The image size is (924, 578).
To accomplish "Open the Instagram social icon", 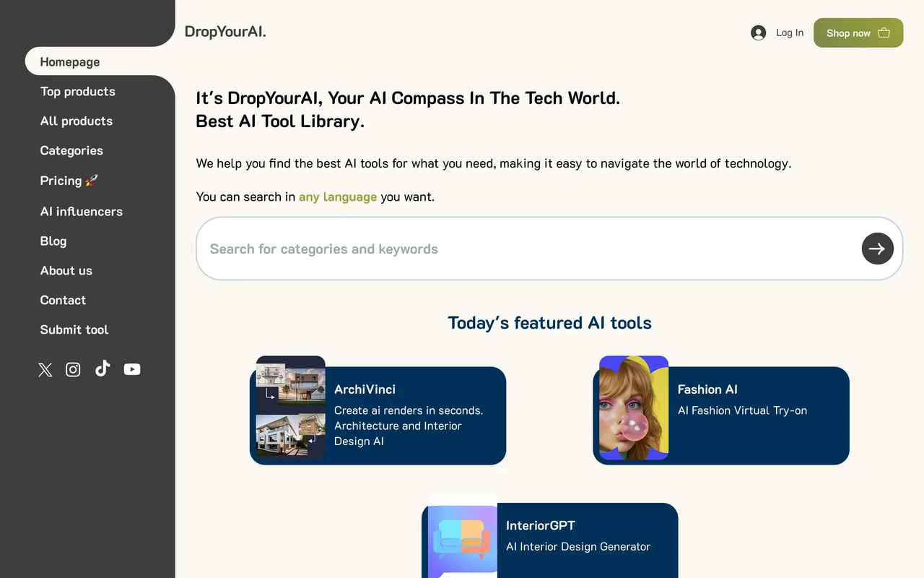I will [x=73, y=370].
